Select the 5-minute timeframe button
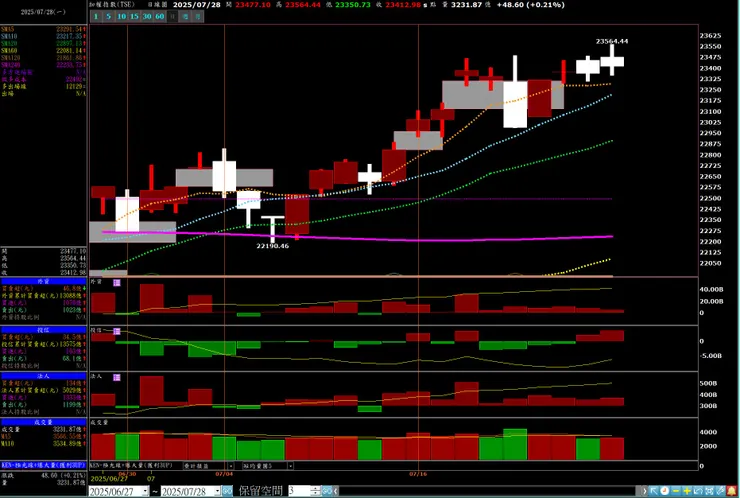The width and height of the screenshot is (740, 498). pos(109,17)
